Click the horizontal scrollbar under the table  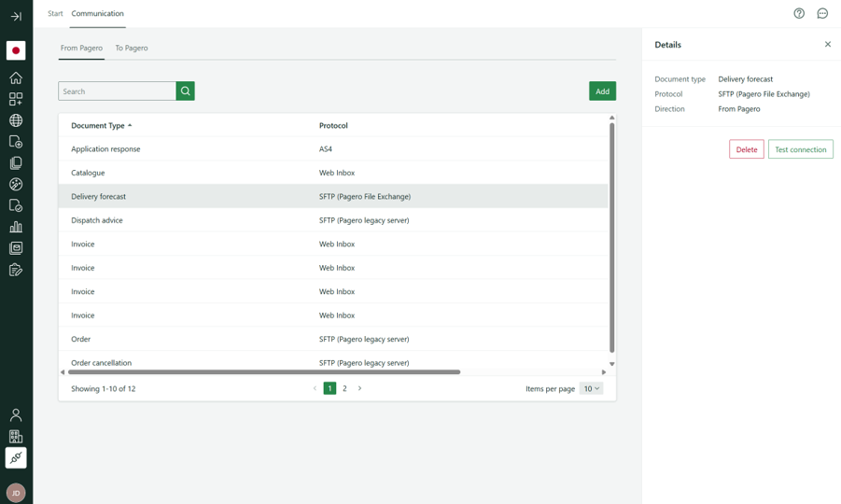(264, 372)
